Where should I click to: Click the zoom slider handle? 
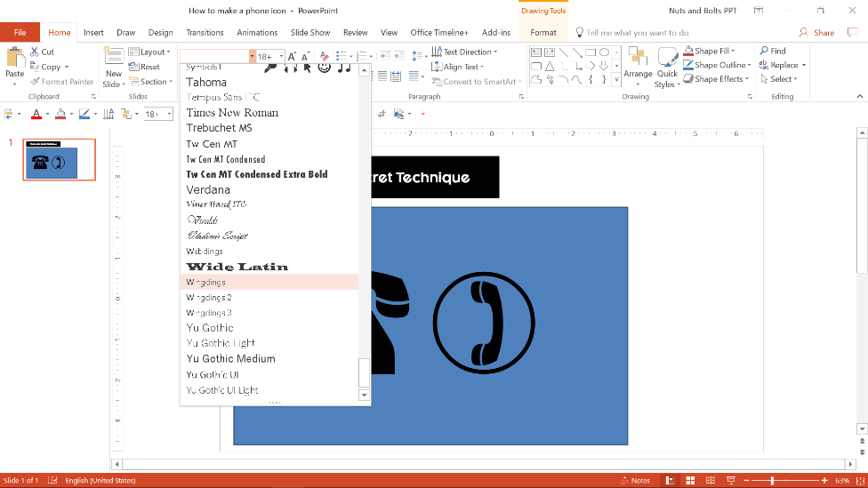tap(772, 480)
